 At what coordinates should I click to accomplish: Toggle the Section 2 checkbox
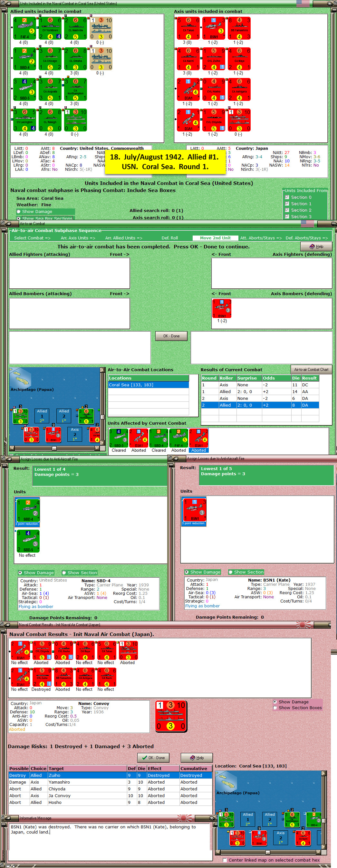coord(287,210)
